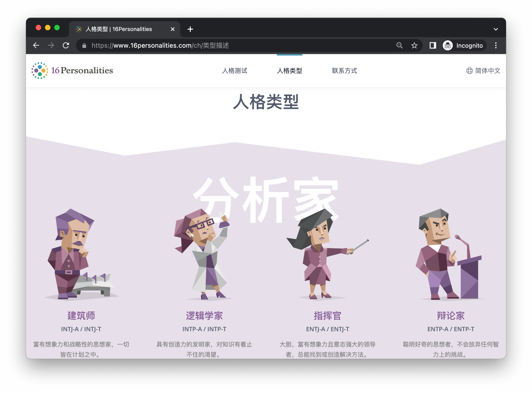
Task: Toggle browser reader view mode
Action: tap(433, 45)
